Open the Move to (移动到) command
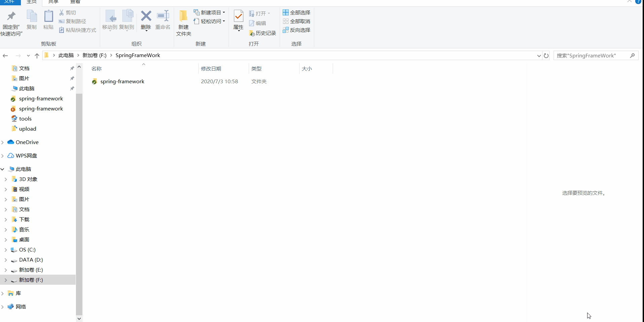Viewport: 644px width, 322px height. (110, 20)
